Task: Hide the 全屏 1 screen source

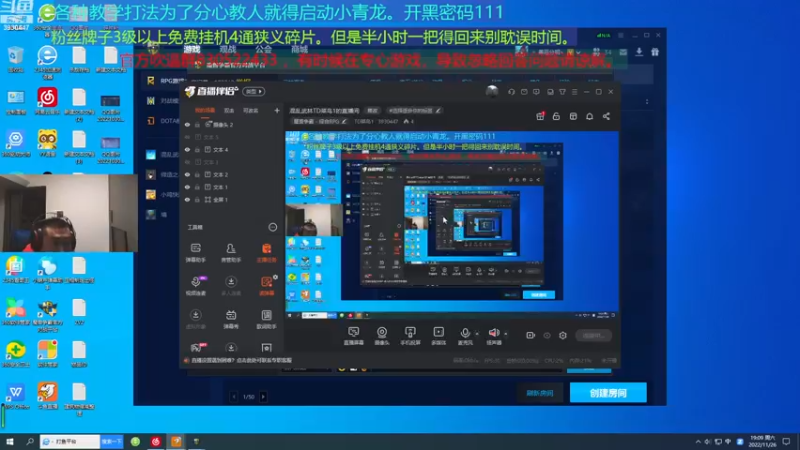Action: pos(187,199)
